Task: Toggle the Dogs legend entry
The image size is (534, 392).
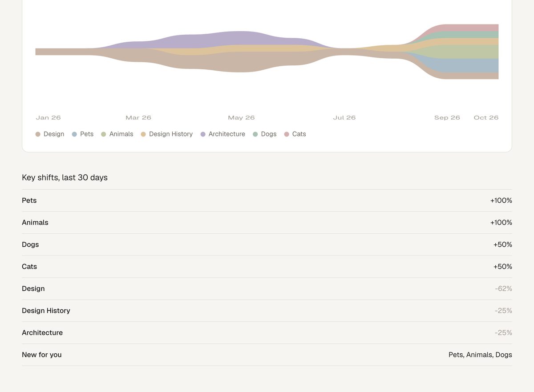Action: click(x=264, y=134)
